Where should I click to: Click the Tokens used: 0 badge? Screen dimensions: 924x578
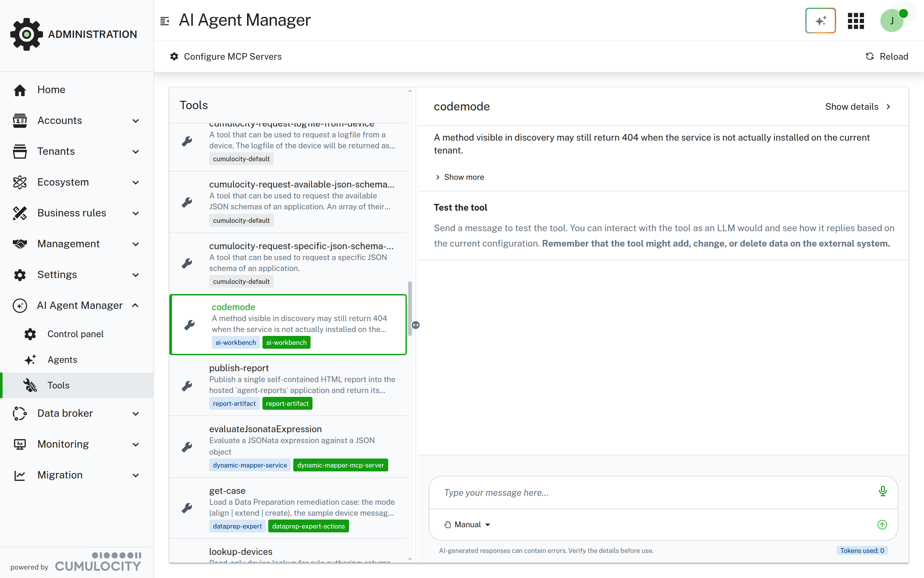[862, 550]
